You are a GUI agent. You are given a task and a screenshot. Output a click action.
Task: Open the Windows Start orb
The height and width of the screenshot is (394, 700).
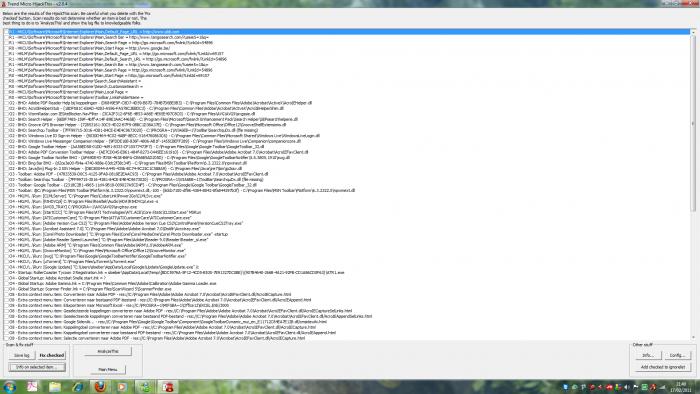[9, 387]
